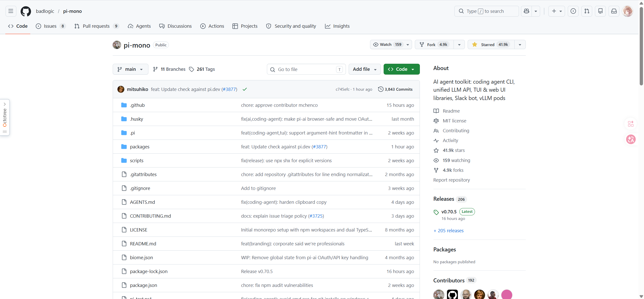Image resolution: width=644 pixels, height=299 pixels.
Task: Switch to the Code tab
Action: coord(18,26)
